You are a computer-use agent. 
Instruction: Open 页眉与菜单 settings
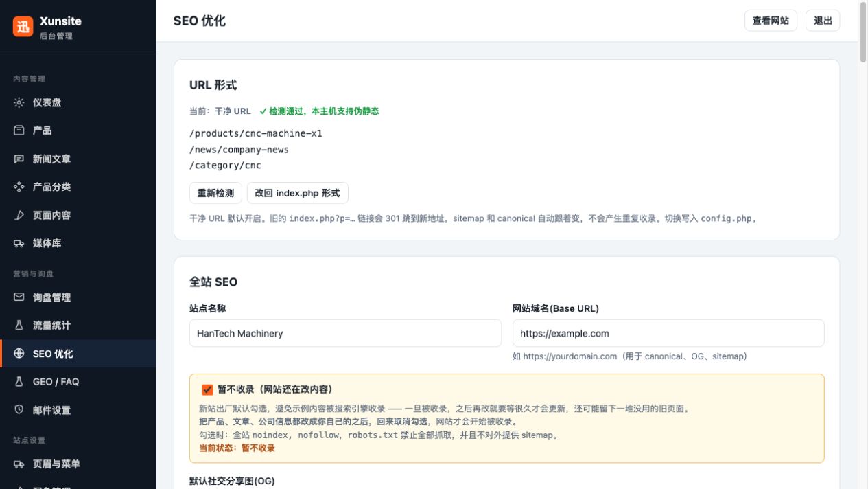[78, 464]
